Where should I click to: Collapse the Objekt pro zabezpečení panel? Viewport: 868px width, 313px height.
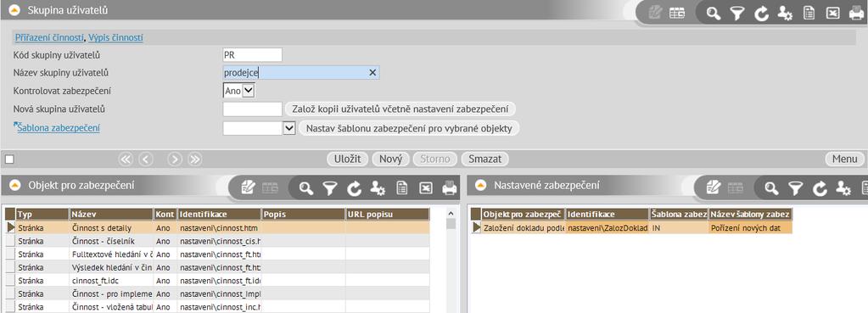(x=15, y=186)
